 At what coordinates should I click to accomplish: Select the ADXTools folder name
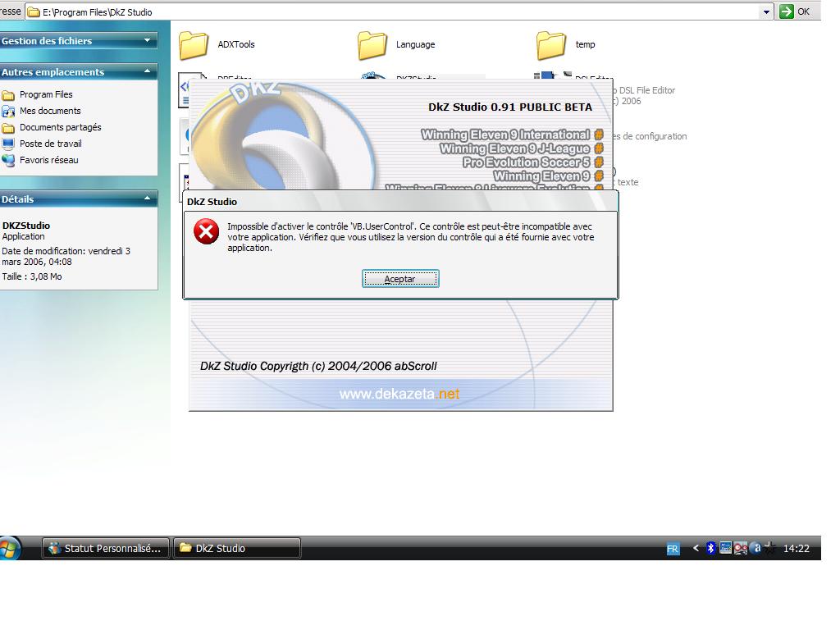point(236,44)
